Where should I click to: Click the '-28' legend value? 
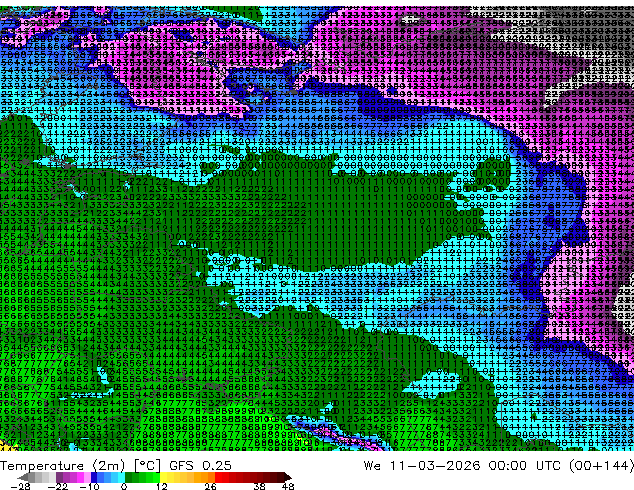21,486
